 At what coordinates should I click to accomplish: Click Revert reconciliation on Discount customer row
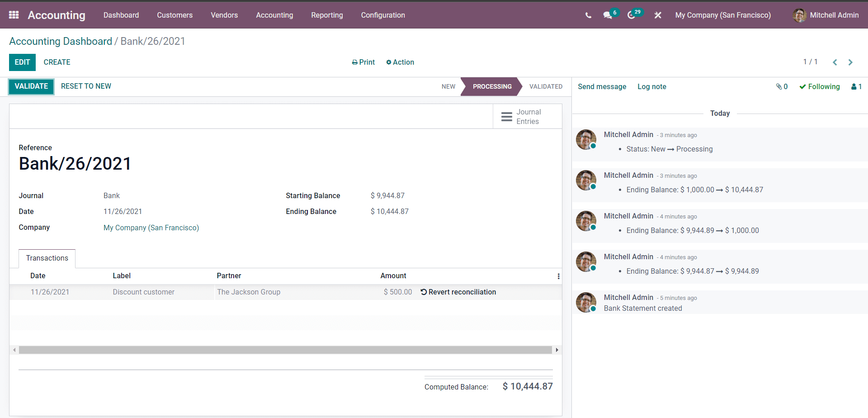[x=458, y=292]
